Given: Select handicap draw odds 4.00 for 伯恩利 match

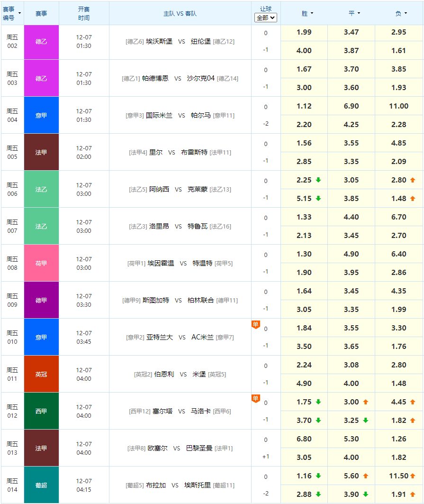Looking at the screenshot, I should point(352,383).
